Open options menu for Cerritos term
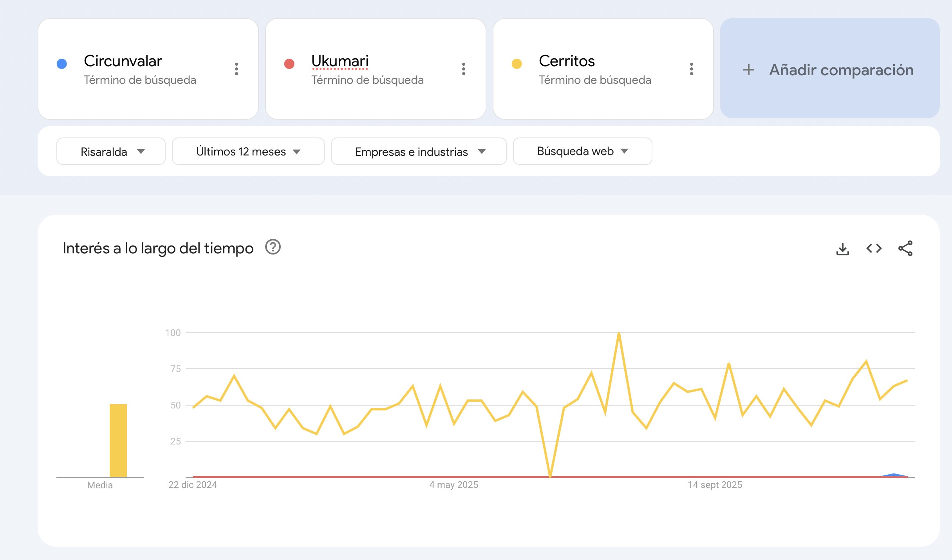 [x=692, y=69]
